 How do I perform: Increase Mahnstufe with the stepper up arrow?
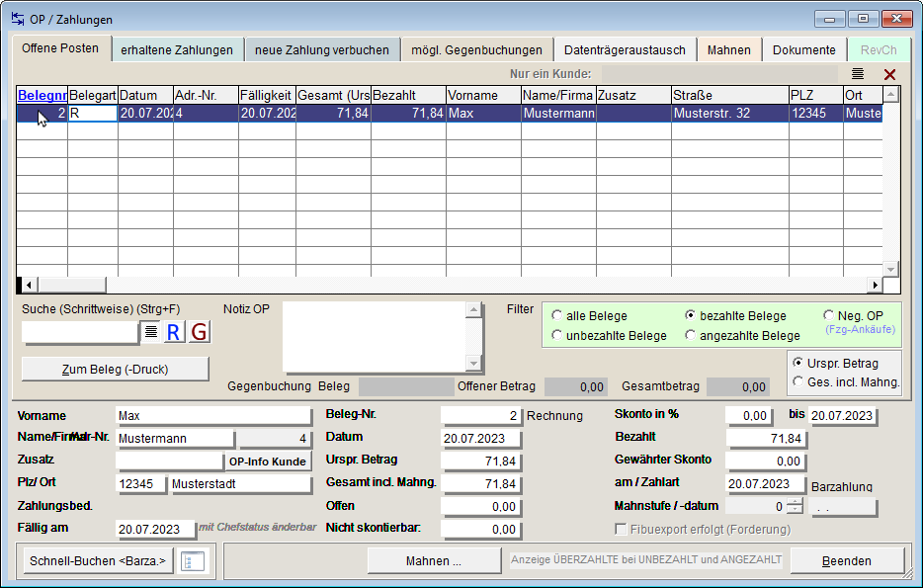pos(795,502)
